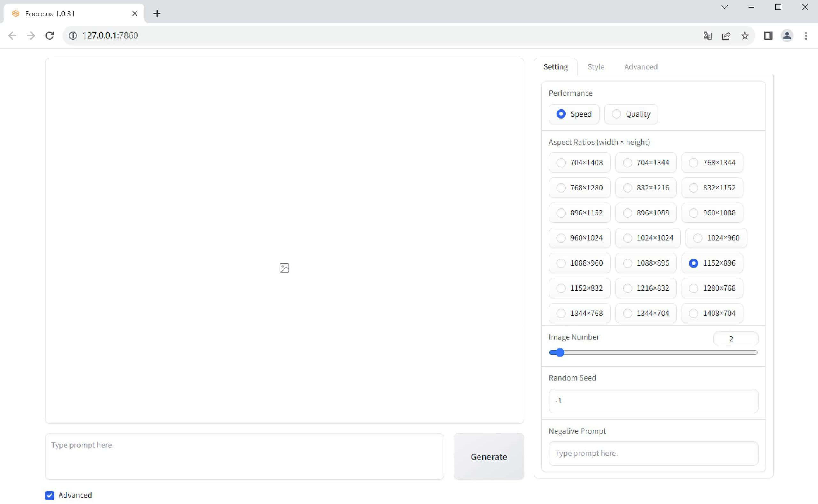Choose the 1408×704 aspect ratio
The image size is (818, 504).
click(x=712, y=313)
